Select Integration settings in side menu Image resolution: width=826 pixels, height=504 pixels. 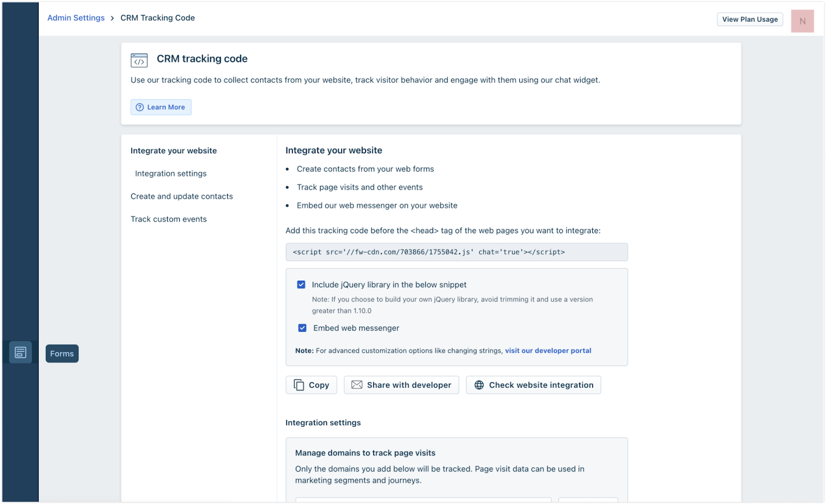171,174
